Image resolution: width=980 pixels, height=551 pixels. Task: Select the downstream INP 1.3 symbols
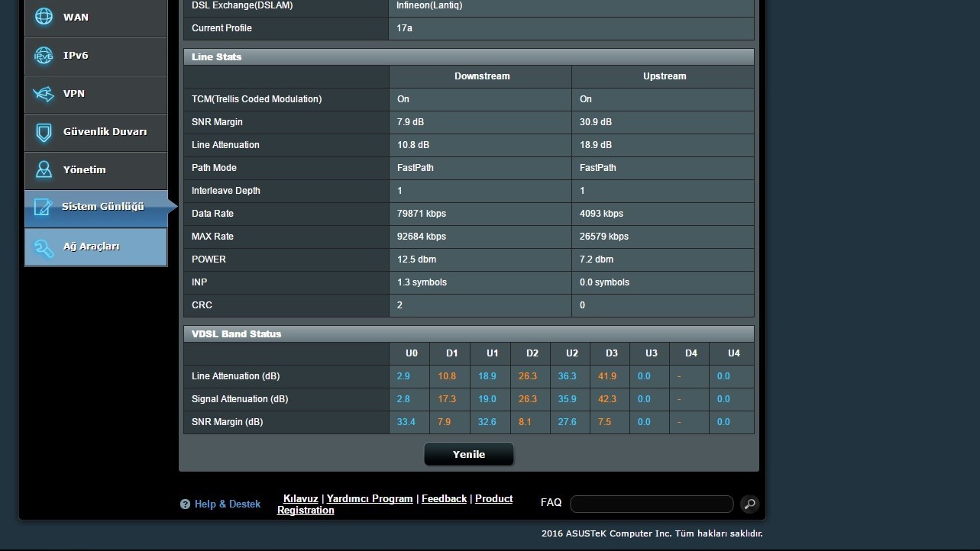[422, 282]
